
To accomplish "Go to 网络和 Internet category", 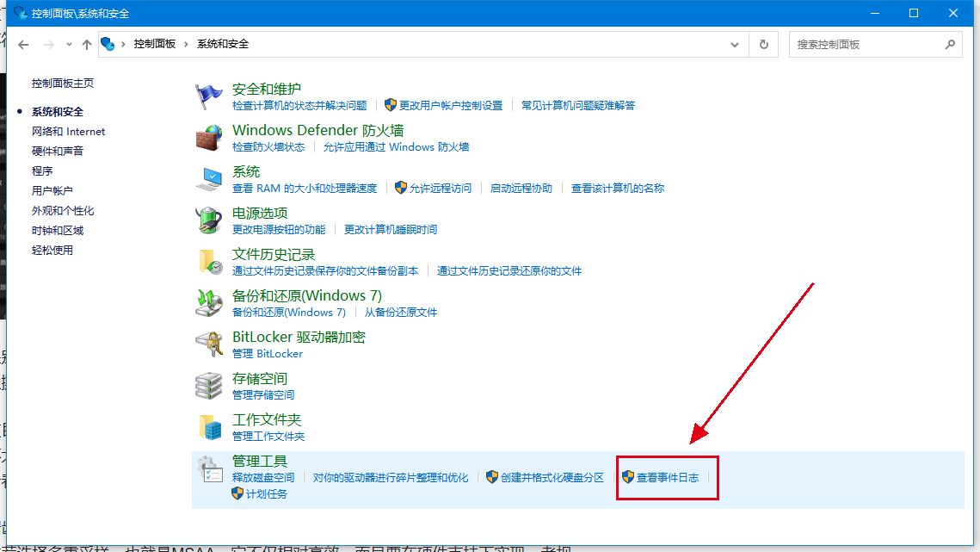I will [68, 132].
